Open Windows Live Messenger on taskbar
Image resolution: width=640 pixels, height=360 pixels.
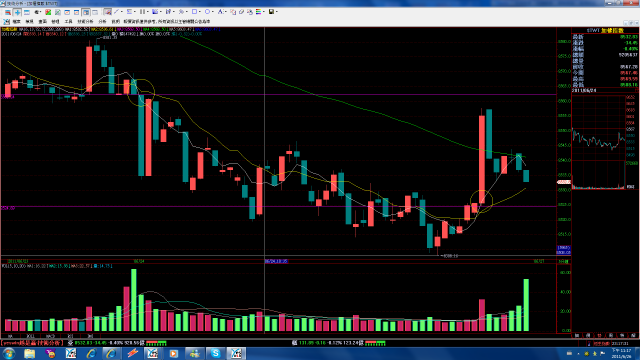[194, 353]
